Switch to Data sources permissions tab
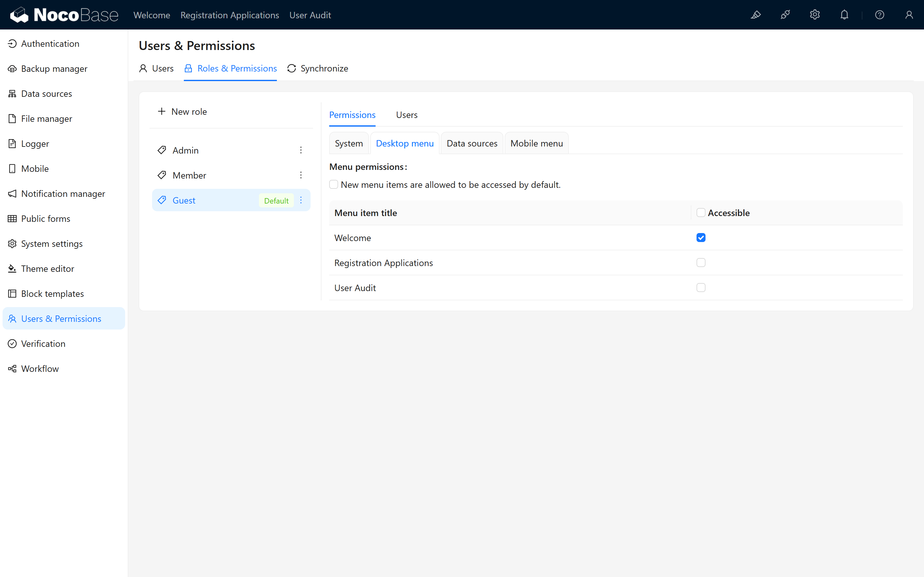 click(472, 144)
